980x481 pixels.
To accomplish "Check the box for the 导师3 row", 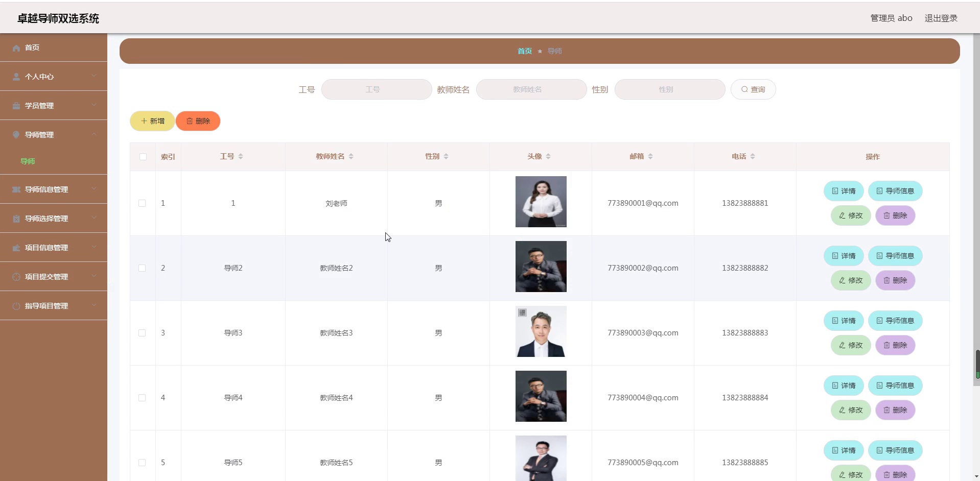I will point(142,333).
